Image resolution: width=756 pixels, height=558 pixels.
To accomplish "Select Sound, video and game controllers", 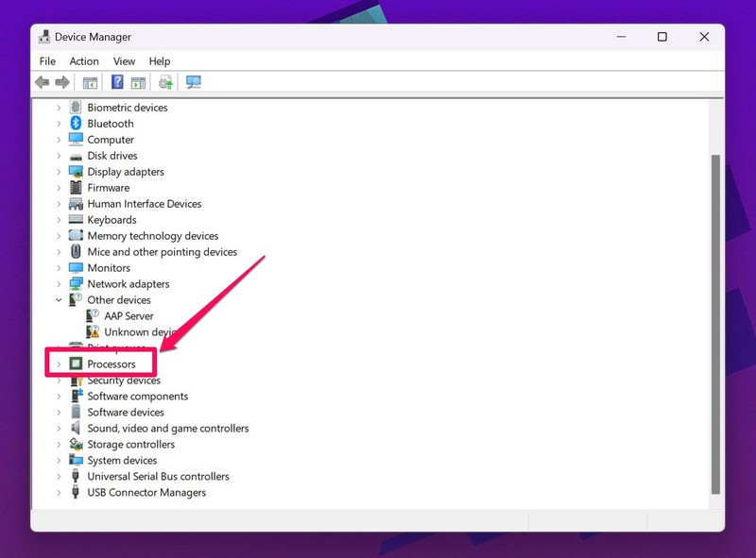I will [167, 429].
